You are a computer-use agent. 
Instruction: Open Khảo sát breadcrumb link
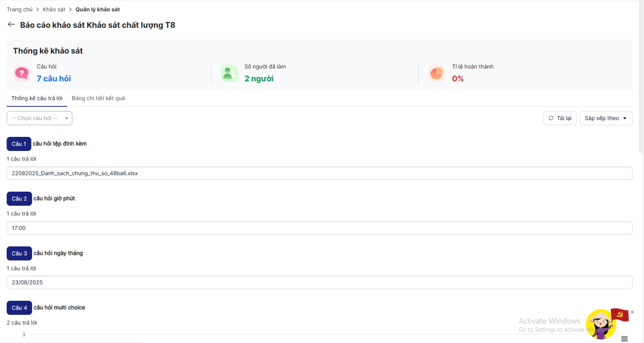pyautogui.click(x=54, y=9)
